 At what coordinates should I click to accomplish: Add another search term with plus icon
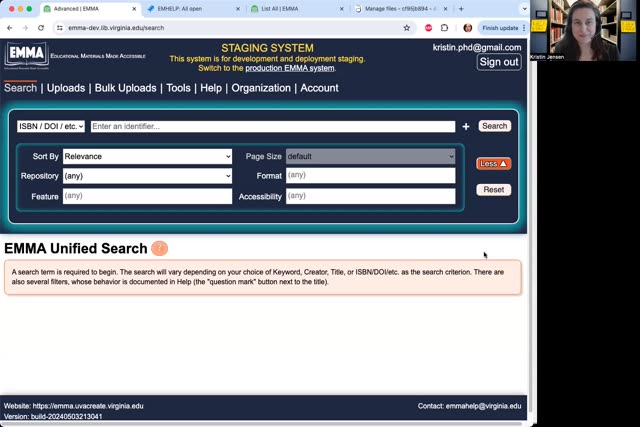(466, 127)
